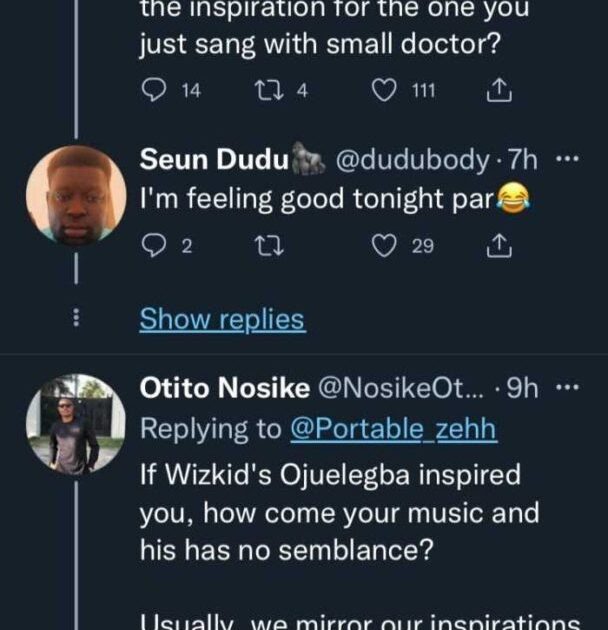Expand the Show replies link
Screen dimensions: 608x630
pos(222,320)
